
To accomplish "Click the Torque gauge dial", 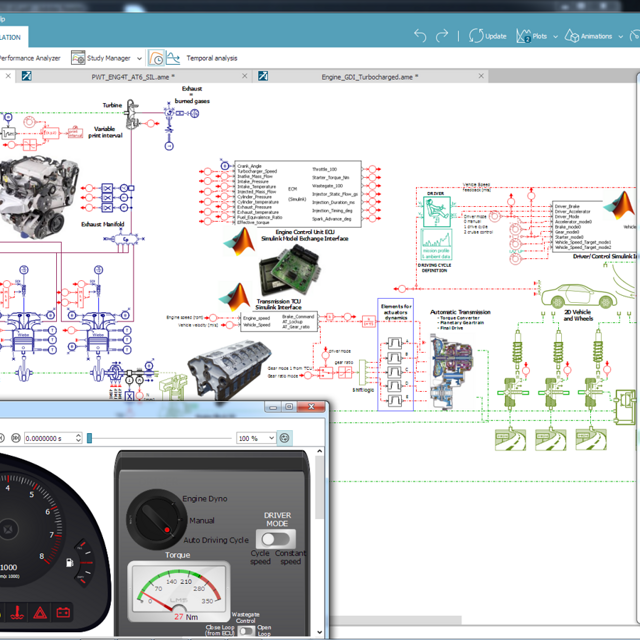I will pyautogui.click(x=179, y=592).
